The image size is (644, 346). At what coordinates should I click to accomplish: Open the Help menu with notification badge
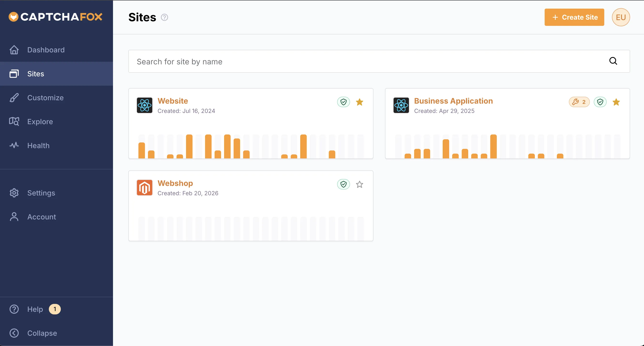[35, 309]
